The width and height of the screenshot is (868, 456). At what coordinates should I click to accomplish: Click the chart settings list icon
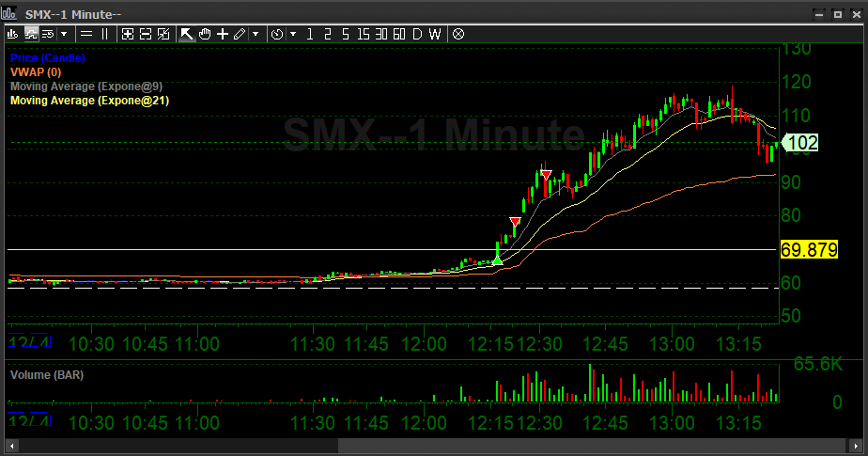tap(48, 35)
